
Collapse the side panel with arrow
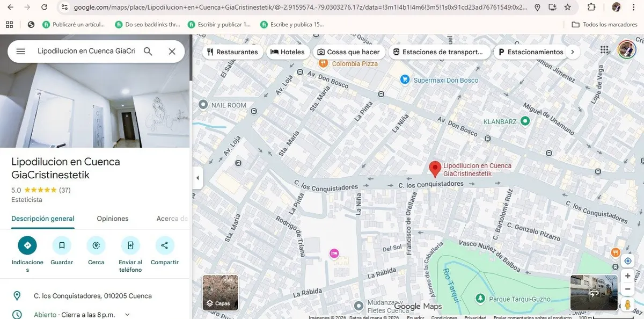click(197, 178)
